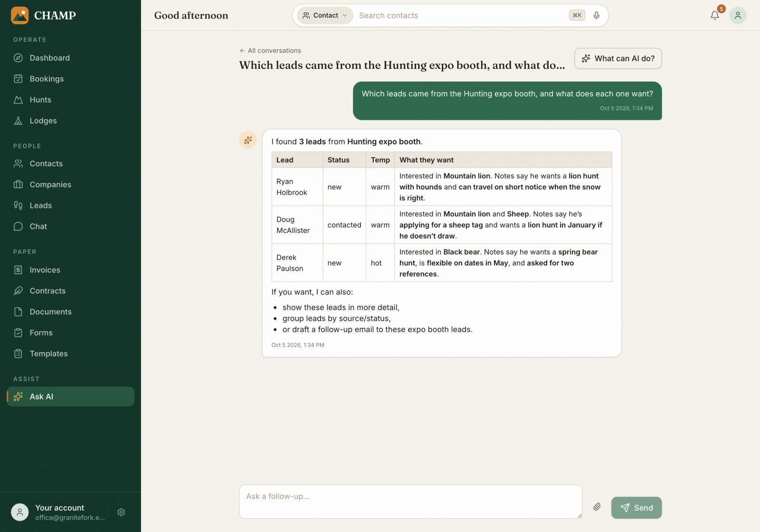Open account settings gear icon
Viewport: 760px width, 532px height.
pos(121,512)
